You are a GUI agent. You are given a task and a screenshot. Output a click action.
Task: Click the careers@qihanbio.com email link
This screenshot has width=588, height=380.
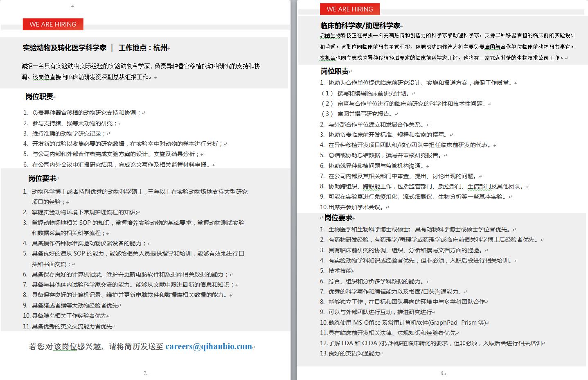pyautogui.click(x=209, y=346)
